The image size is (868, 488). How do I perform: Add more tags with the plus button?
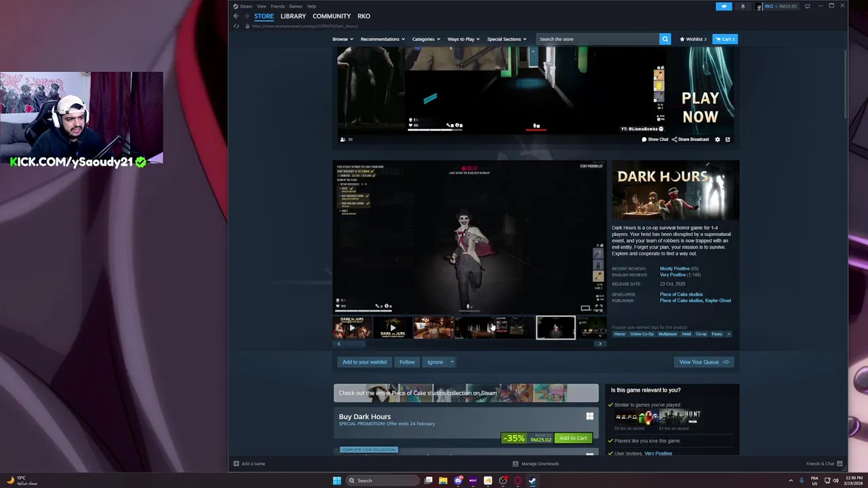728,334
